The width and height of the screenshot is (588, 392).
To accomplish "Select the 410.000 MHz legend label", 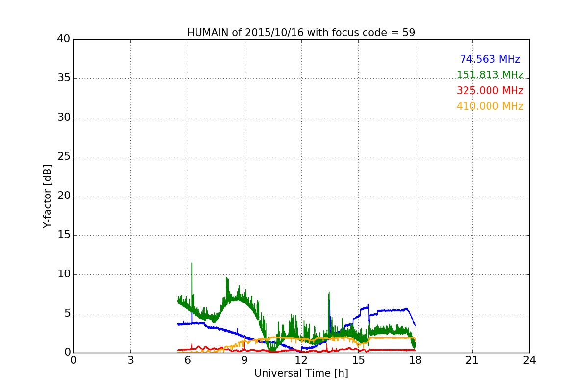I will point(490,106).
